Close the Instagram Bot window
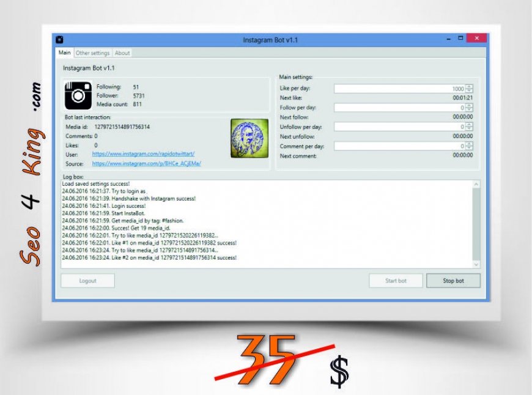This screenshot has width=532, height=395. click(477, 38)
